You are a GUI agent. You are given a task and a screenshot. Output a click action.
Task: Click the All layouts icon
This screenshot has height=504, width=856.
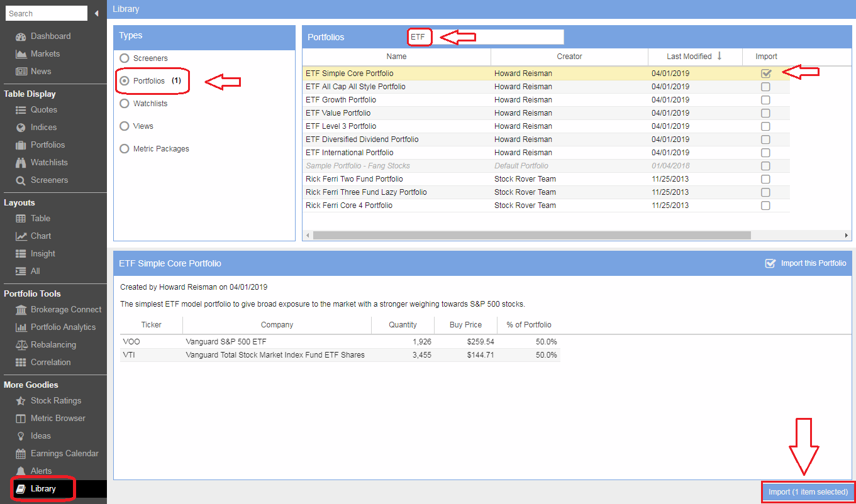[21, 271]
